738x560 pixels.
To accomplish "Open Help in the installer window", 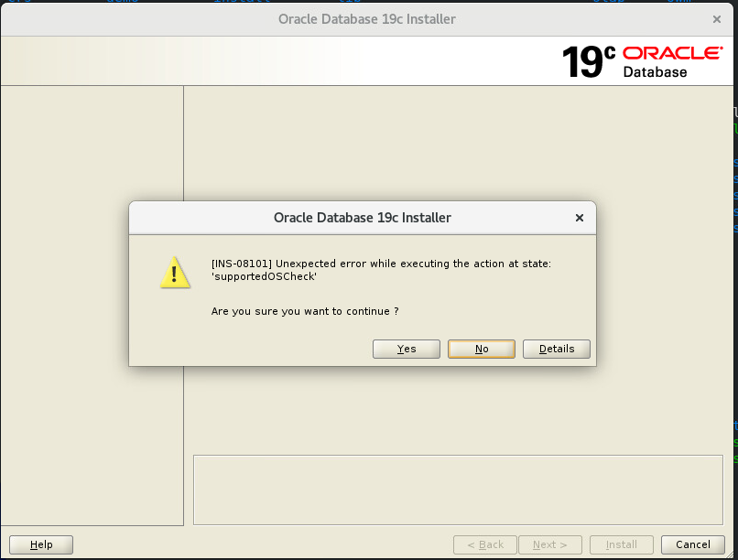I will (x=41, y=544).
